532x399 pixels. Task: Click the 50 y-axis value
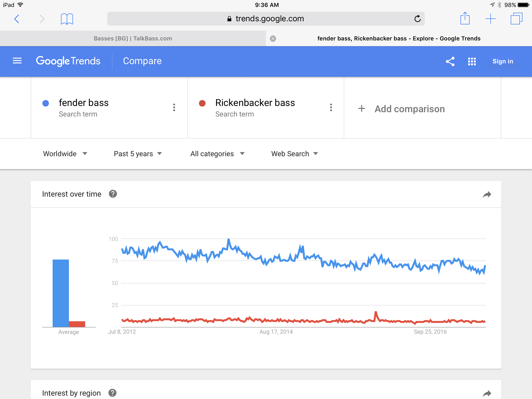pos(115,283)
